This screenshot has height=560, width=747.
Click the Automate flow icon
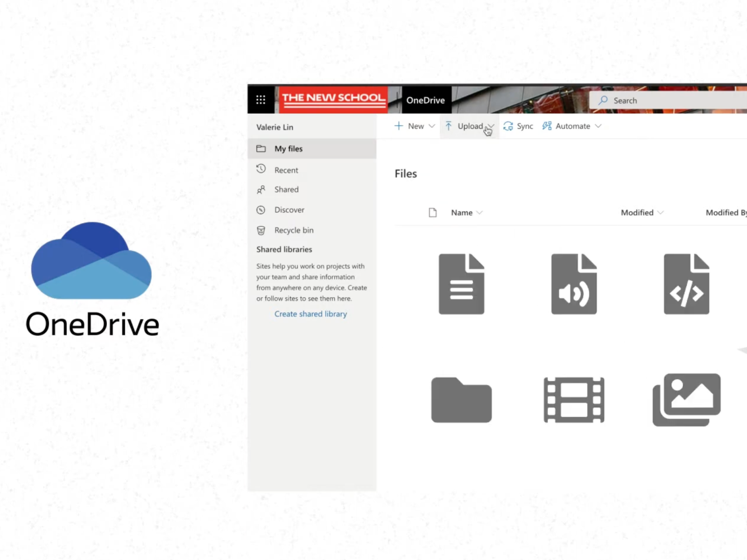tap(547, 126)
